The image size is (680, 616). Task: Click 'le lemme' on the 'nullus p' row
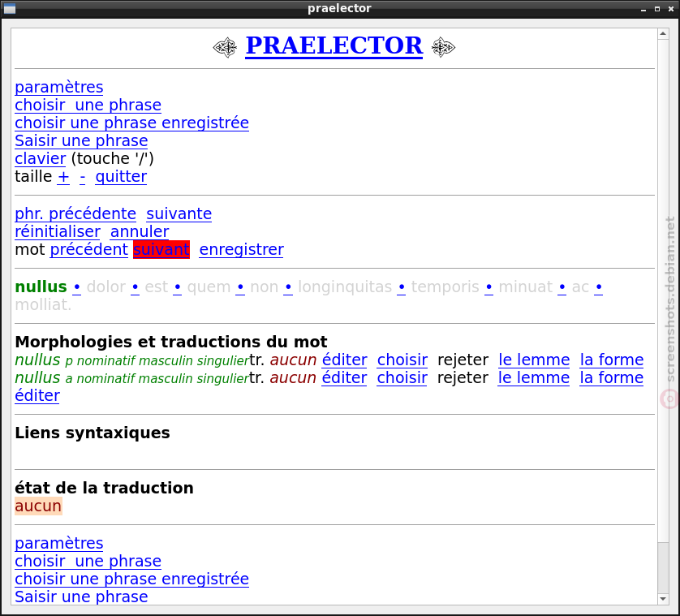[x=534, y=360]
